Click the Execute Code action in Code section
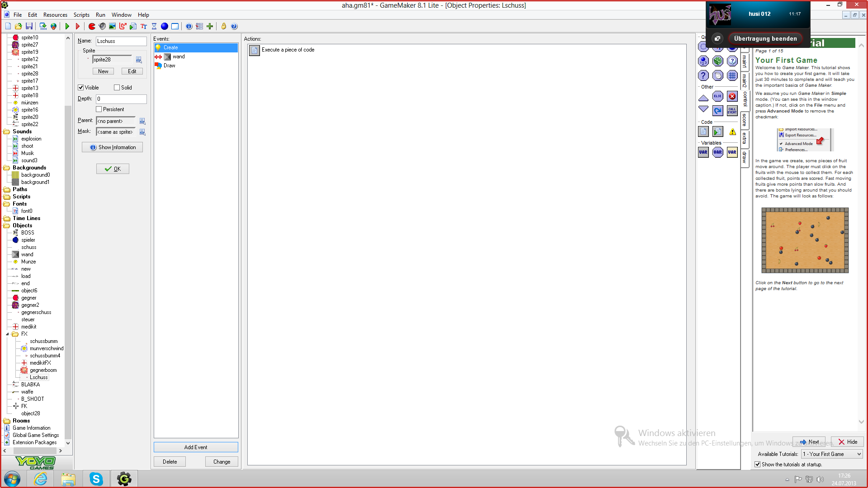 point(703,131)
